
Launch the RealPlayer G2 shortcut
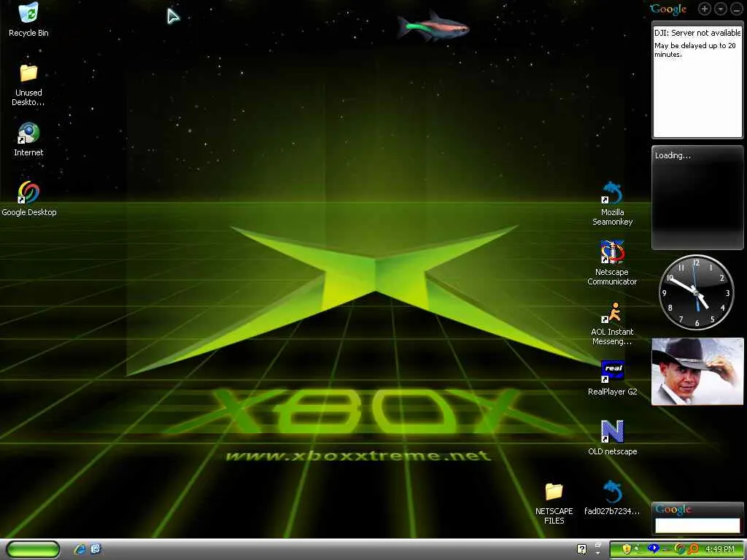click(612, 378)
